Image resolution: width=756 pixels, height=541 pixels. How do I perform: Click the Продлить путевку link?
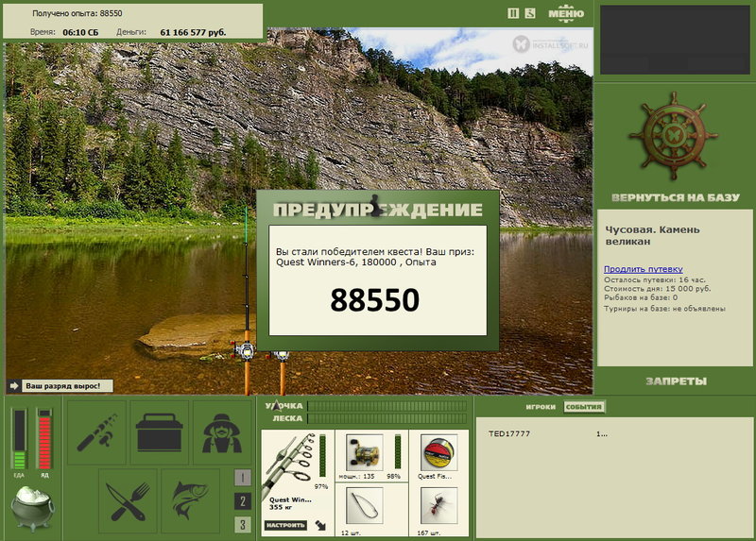[x=644, y=269]
